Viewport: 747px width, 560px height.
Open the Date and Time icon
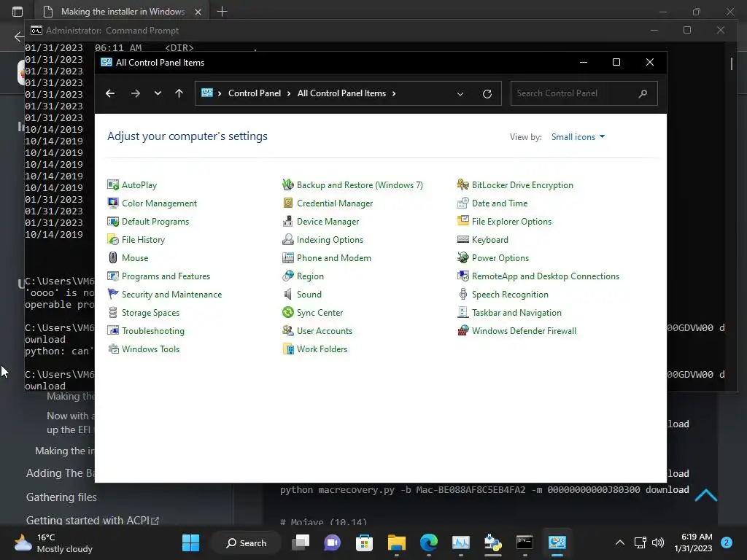pyautogui.click(x=463, y=203)
